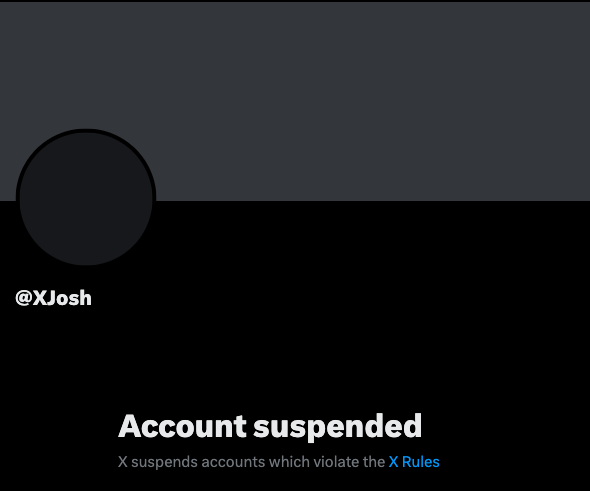Open the X Rules link
The image size is (590, 491).
click(414, 462)
